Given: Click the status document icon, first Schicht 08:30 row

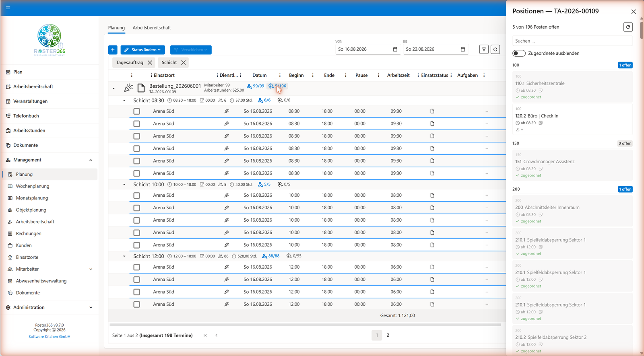Looking at the screenshot, I should point(432,111).
